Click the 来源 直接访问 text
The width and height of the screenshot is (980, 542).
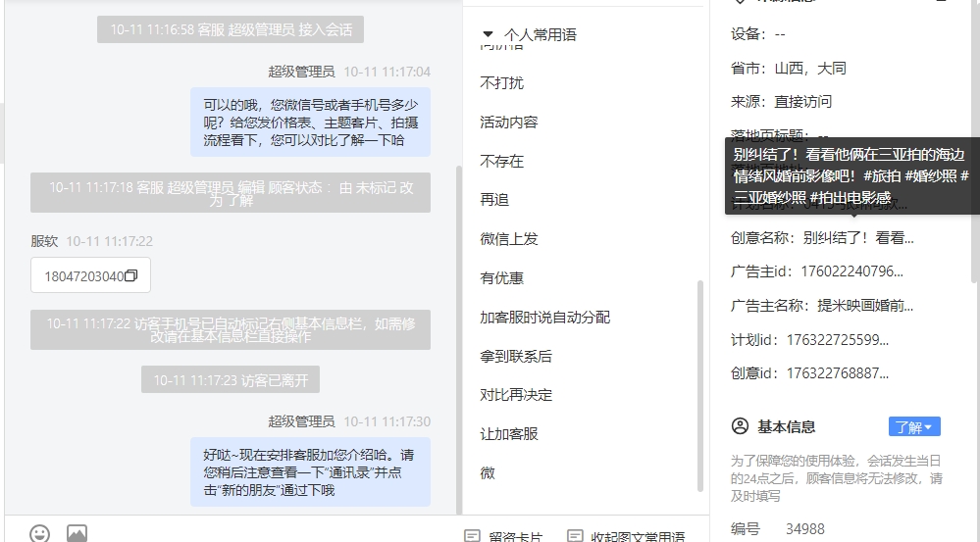(781, 102)
